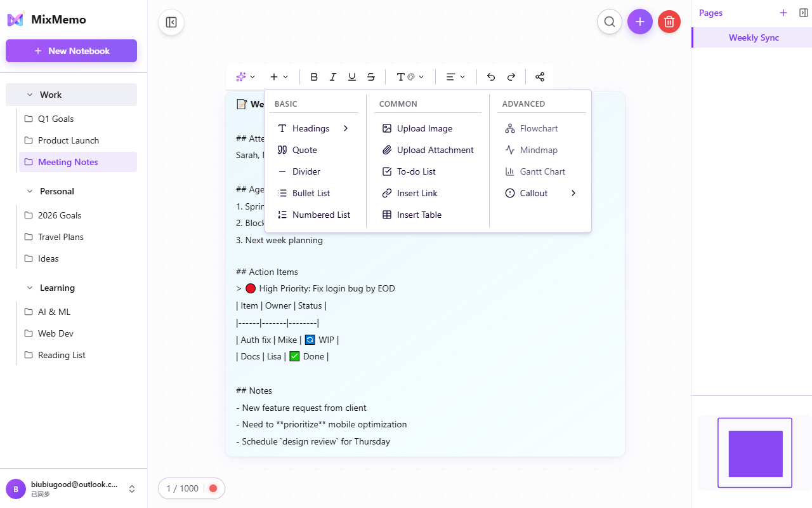Click the red record dot indicator
812x508 pixels.
click(x=213, y=488)
